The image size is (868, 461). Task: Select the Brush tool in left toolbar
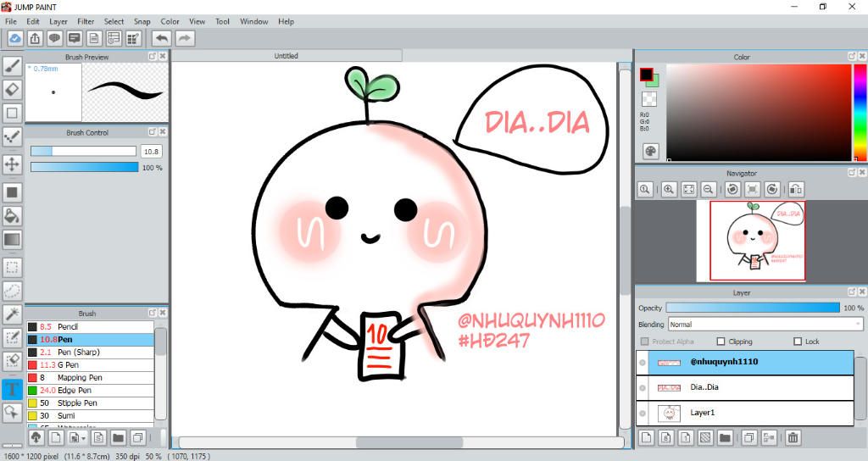point(12,66)
